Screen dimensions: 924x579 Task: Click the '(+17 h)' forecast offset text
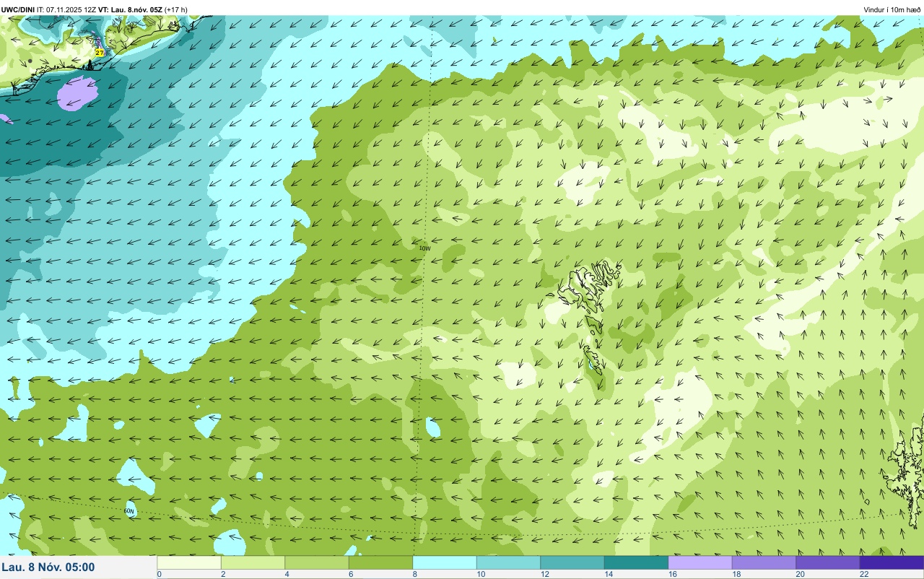(176, 9)
